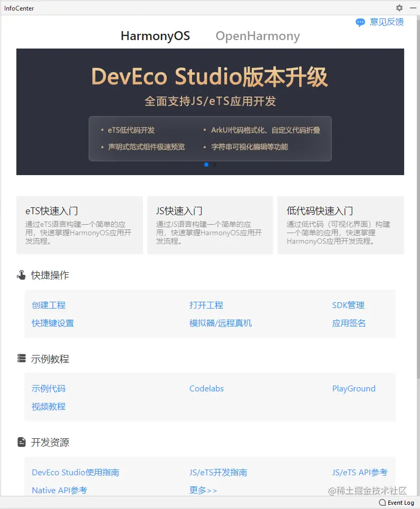The image size is (420, 509).
Task: Open 视频教程 link
Action: 49,407
